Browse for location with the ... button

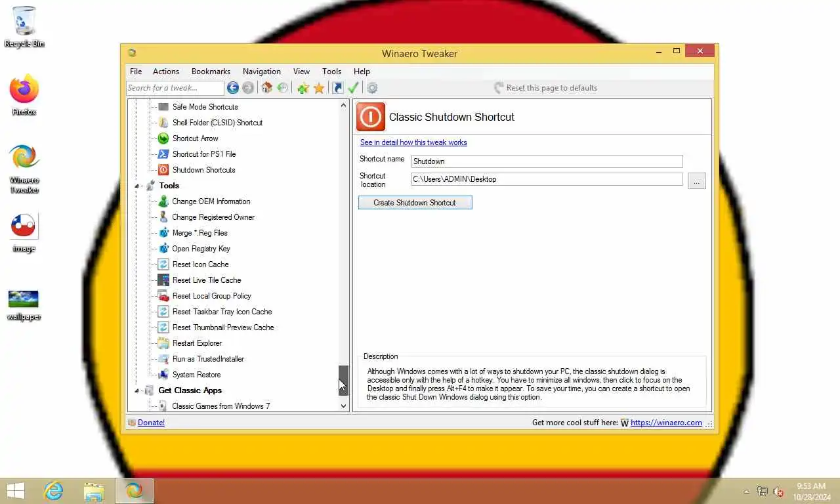point(697,180)
